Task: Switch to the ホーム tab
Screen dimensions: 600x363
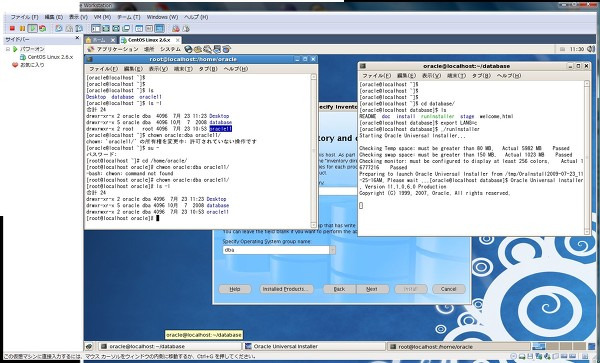Action: (x=99, y=40)
